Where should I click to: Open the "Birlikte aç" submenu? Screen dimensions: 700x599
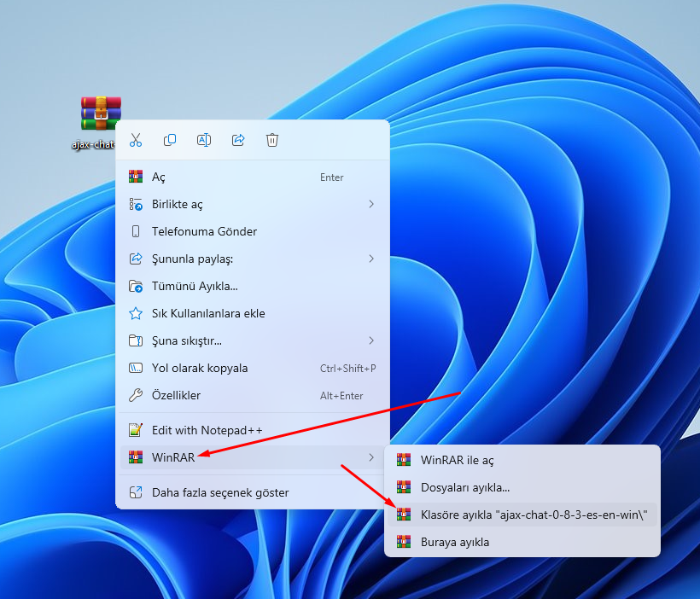(x=252, y=205)
